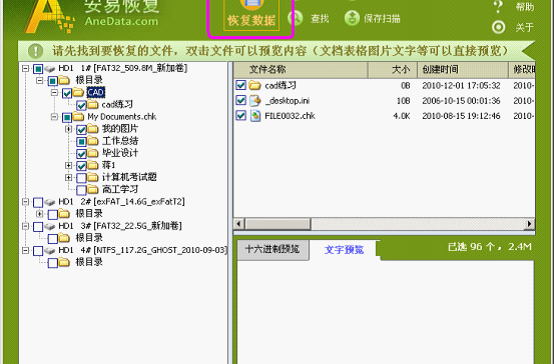Viewport: 554px width, 364px height.
Task: Collapse the HD1 4# NTFS drive node
Action: point(25,251)
